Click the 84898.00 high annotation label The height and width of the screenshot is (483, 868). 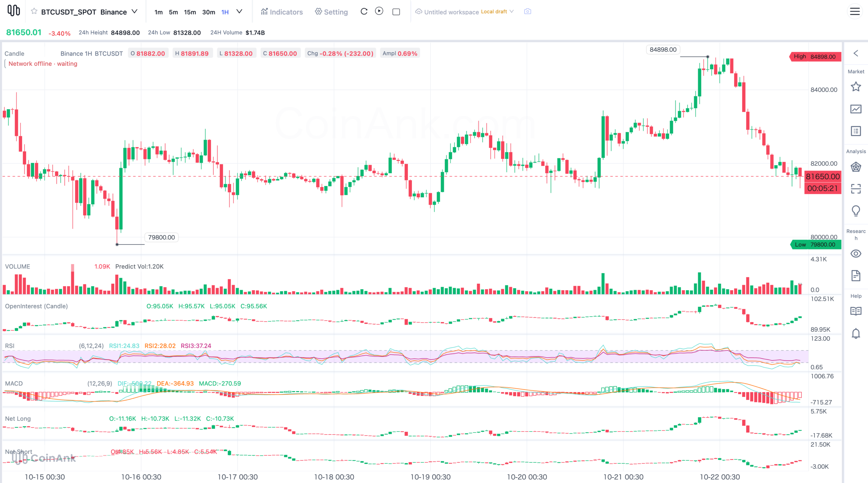click(663, 49)
